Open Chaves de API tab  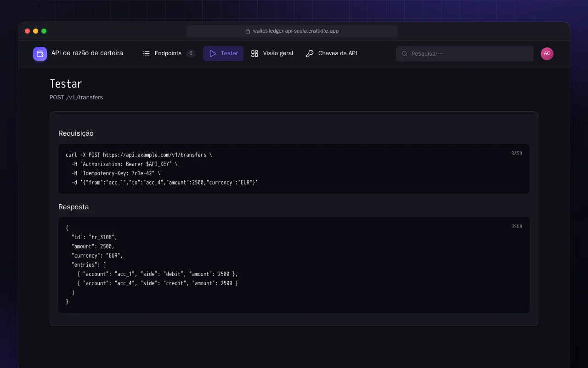[x=332, y=53]
